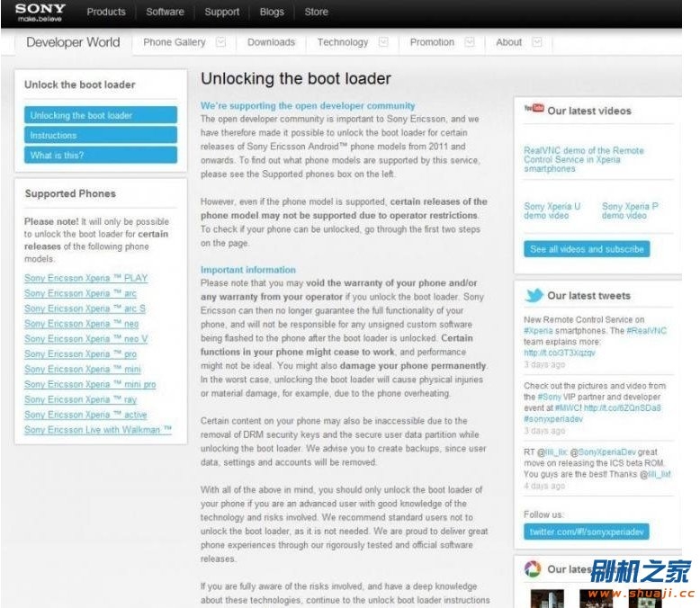Click the #sonyxperiadev hashtag
This screenshot has height=608, width=700.
tap(553, 419)
